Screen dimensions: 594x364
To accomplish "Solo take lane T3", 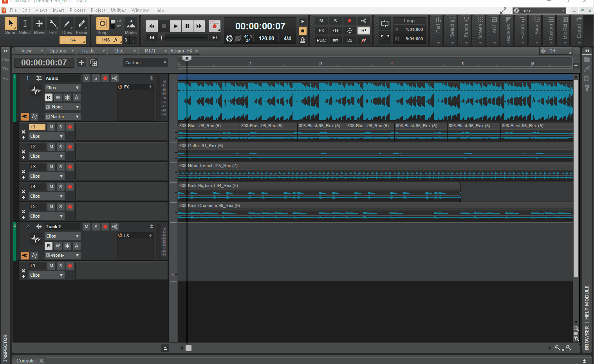I will click(x=61, y=167).
